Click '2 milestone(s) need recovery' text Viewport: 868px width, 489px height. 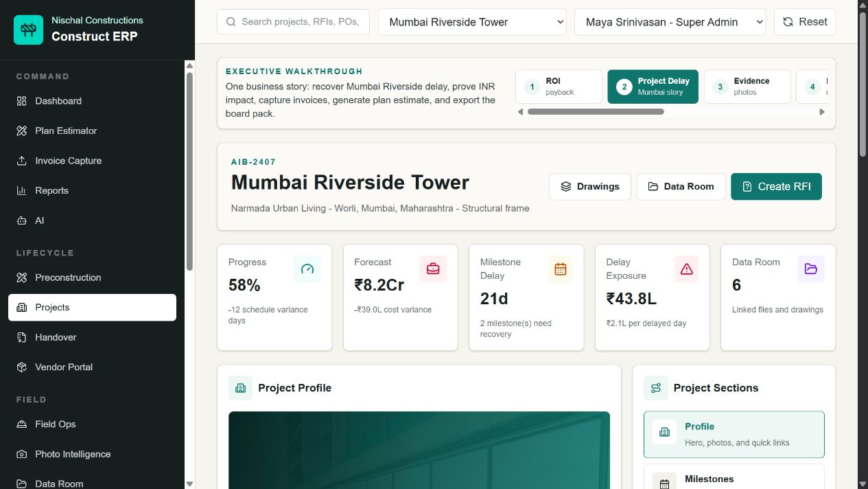[516, 329]
